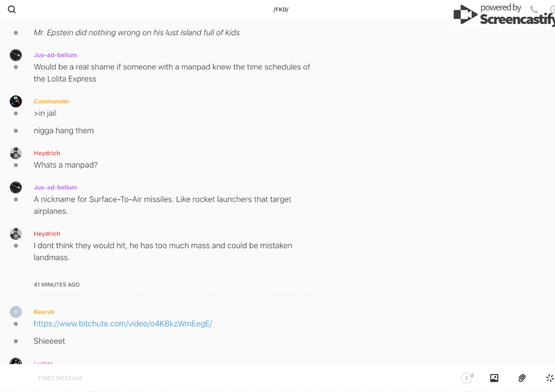Click the ">in jail" message
This screenshot has height=392, width=555.
pos(45,113)
